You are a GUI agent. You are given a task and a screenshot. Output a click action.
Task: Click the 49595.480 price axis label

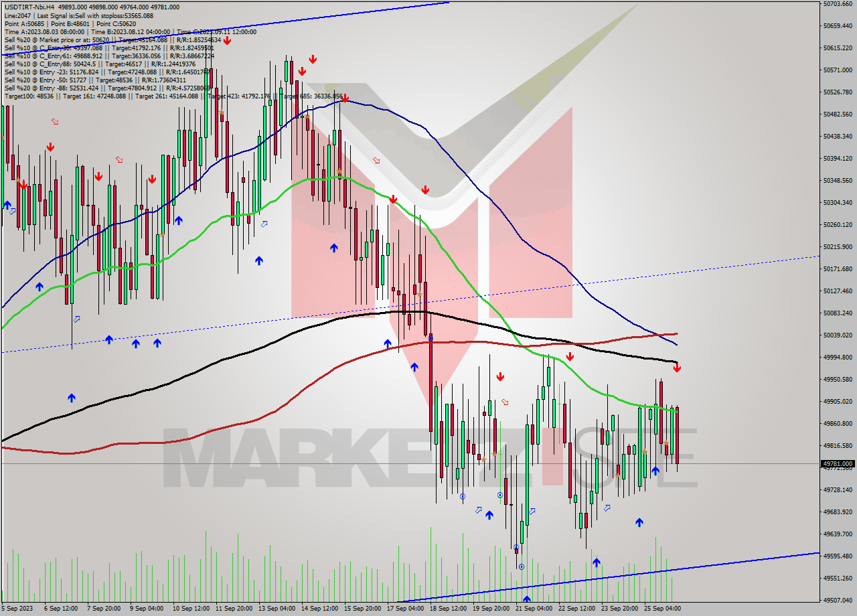click(x=838, y=556)
